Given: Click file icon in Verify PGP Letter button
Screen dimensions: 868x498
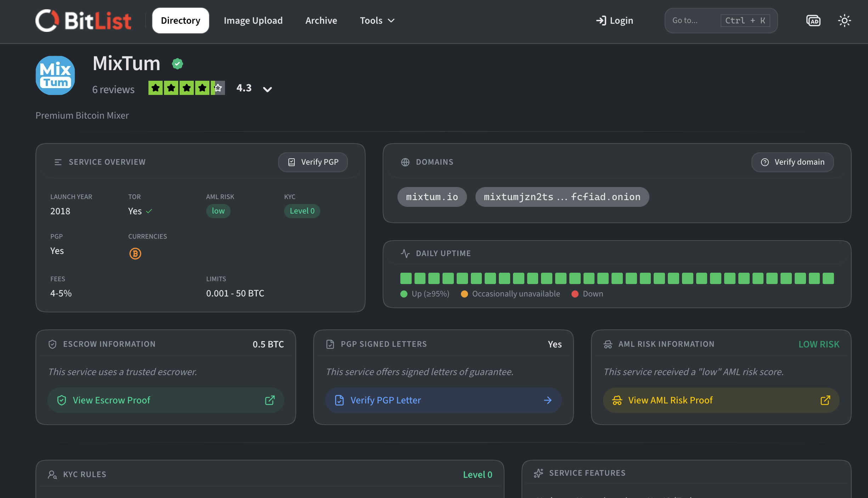Looking at the screenshot, I should [x=339, y=400].
